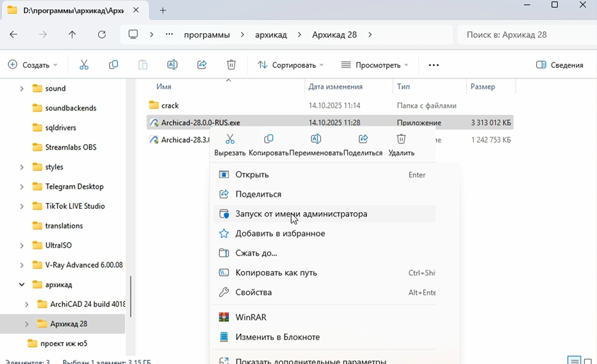This screenshot has height=364, width=597.
Task: Collapse the архикад folder
Action: click(21, 284)
